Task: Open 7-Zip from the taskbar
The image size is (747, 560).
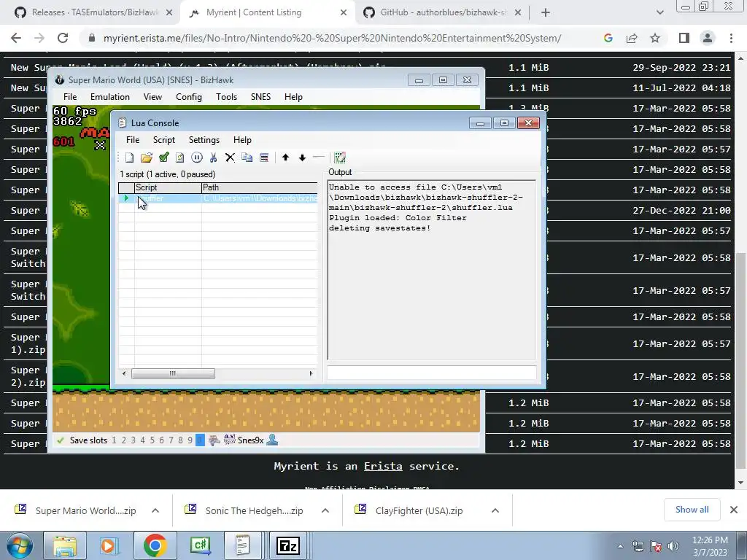Action: tap(287, 545)
